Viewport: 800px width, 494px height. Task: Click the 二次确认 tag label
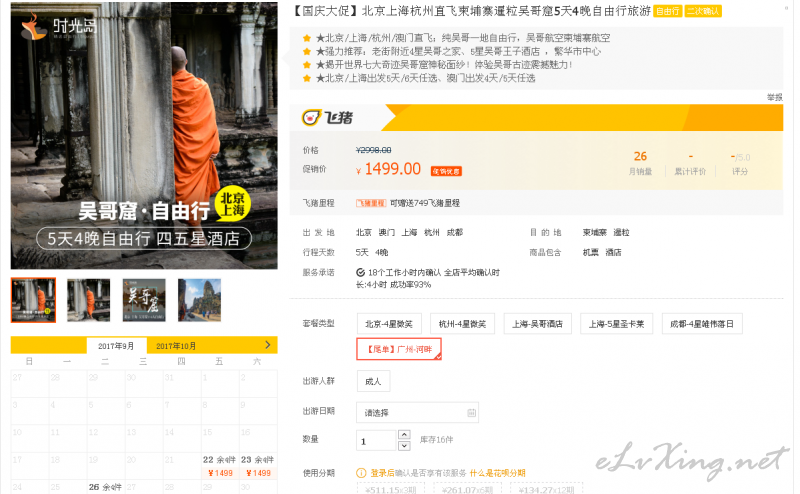703,11
